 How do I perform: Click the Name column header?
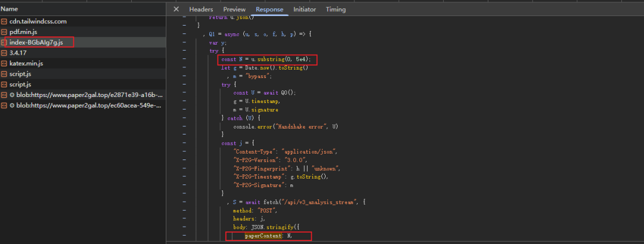[x=9, y=8]
